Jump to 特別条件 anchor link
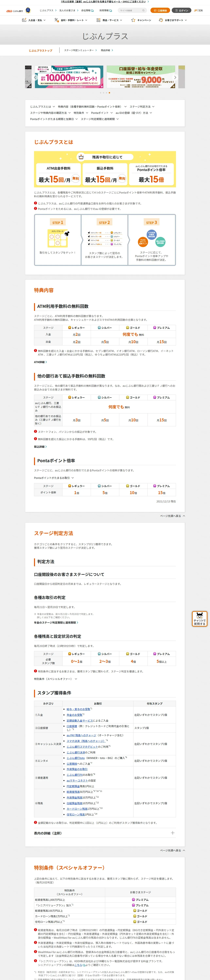Screen dimensions: 210x980 pyautogui.click(x=81, y=113)
